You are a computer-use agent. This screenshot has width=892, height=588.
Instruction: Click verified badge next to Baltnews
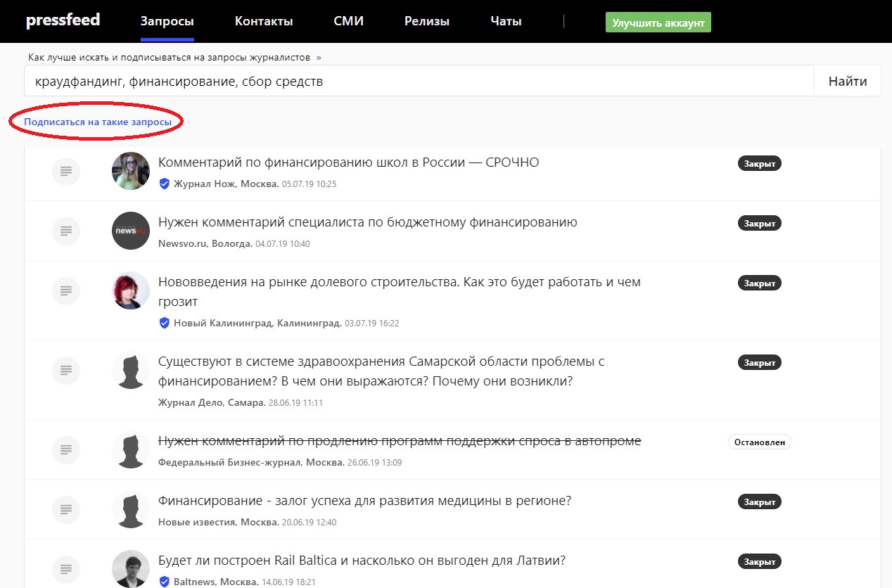click(165, 582)
